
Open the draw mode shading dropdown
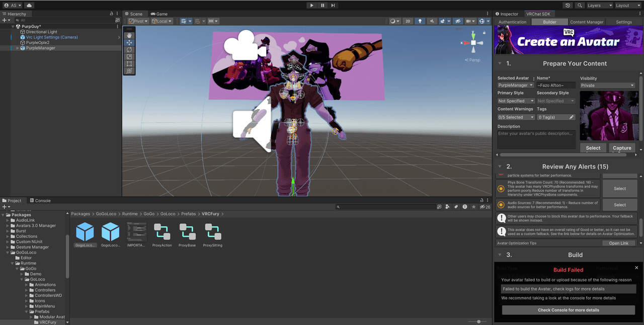pyautogui.click(x=394, y=21)
